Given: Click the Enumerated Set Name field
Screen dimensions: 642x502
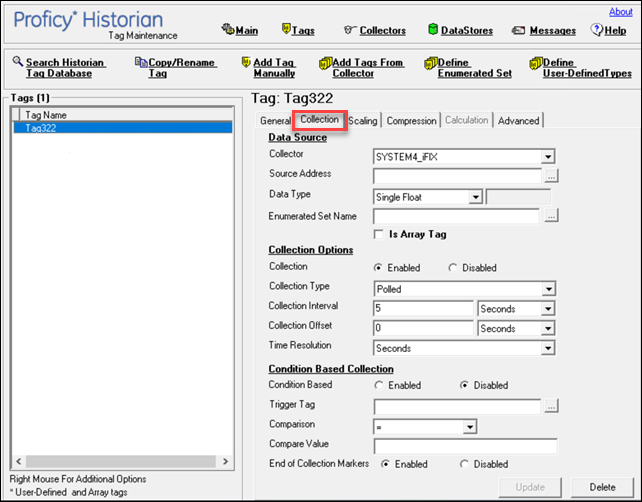Looking at the screenshot, I should click(456, 216).
